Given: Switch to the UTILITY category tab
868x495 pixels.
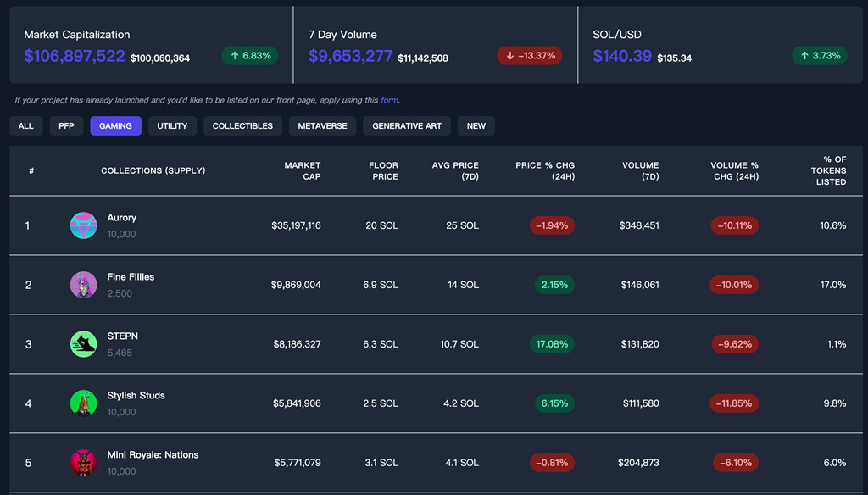Looking at the screenshot, I should [x=172, y=125].
